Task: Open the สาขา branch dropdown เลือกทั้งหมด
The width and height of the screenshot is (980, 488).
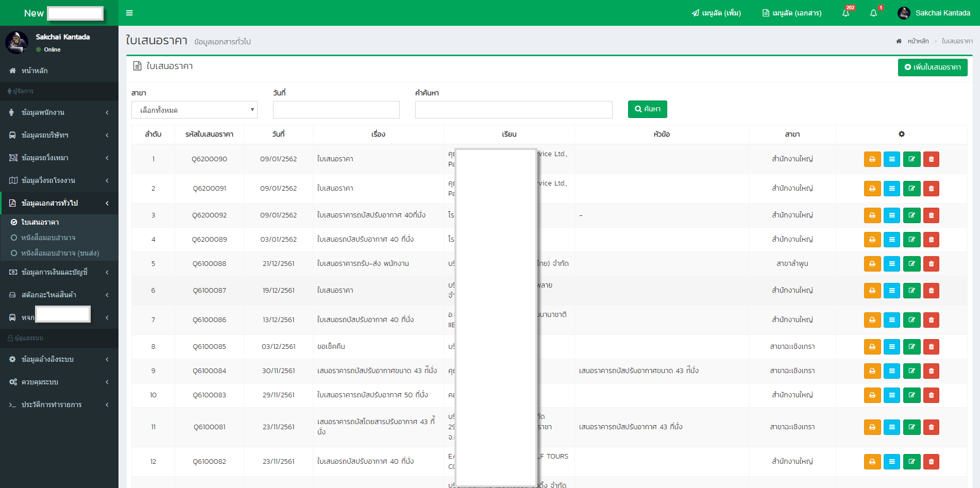Action: pyautogui.click(x=195, y=110)
